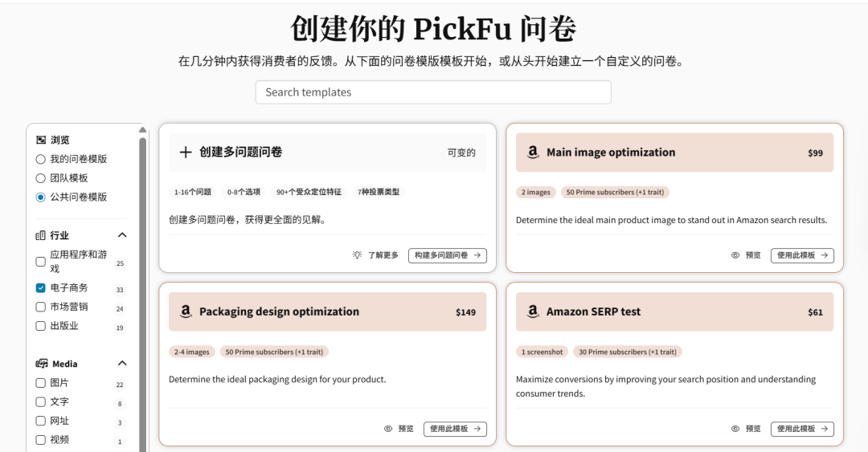
Task: Click the 30 Prime subscribers tag
Action: (628, 352)
